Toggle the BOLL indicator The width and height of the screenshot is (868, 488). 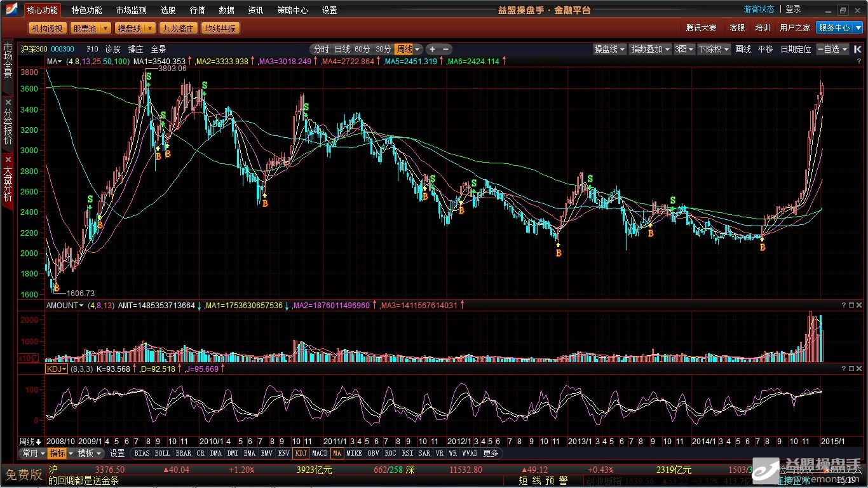162,454
